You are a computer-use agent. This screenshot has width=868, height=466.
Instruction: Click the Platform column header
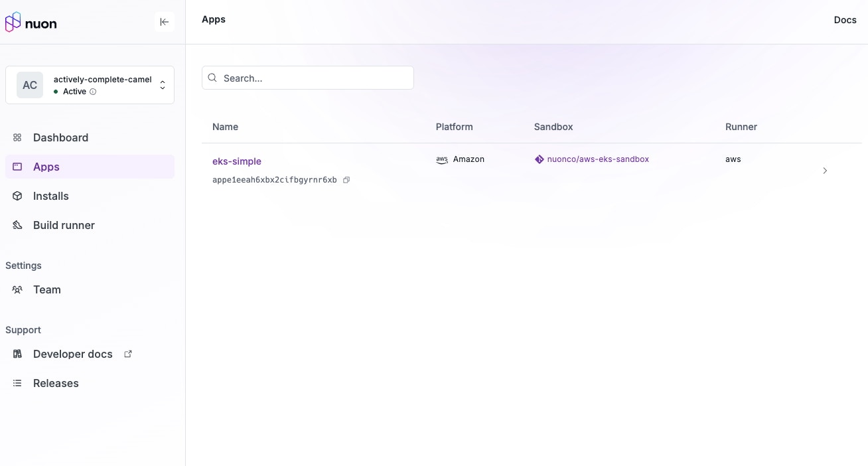[x=455, y=127]
